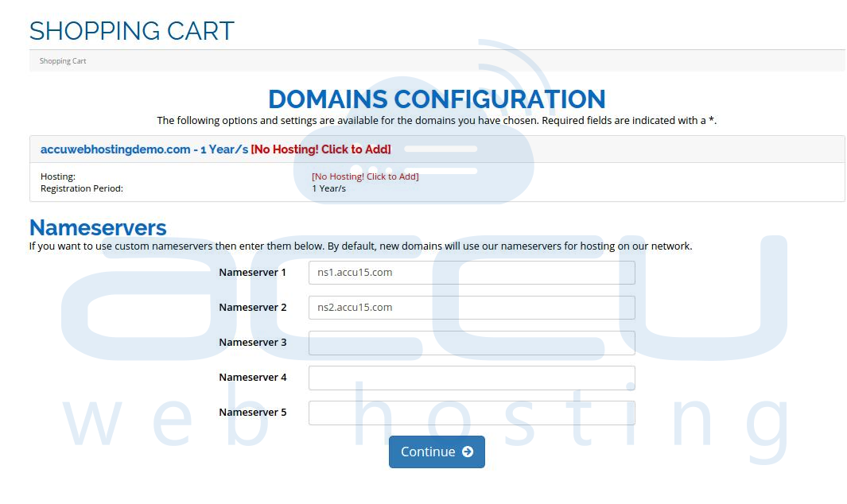Click the Continue button
Image resolution: width=847 pixels, height=504 pixels.
437,452
